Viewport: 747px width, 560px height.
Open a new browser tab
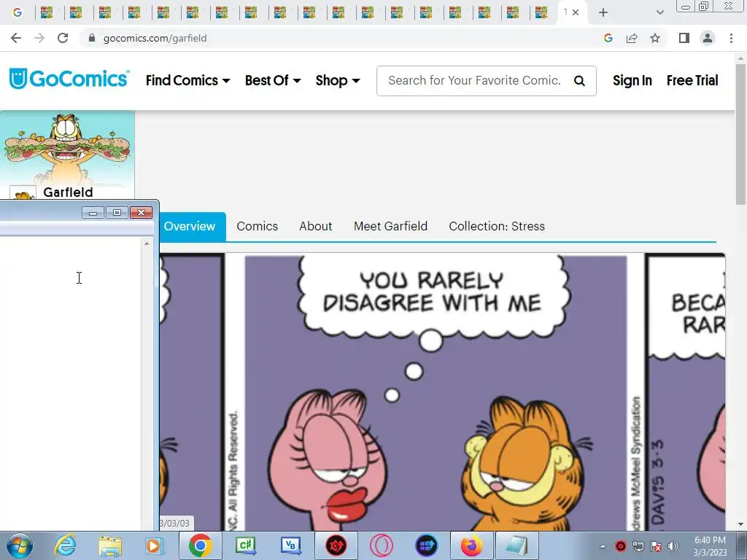coord(603,12)
